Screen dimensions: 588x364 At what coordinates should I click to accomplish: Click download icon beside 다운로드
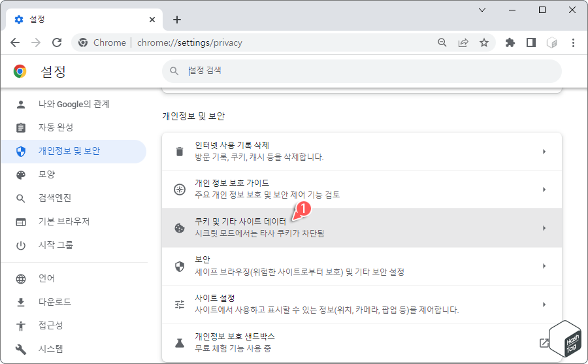(x=21, y=303)
